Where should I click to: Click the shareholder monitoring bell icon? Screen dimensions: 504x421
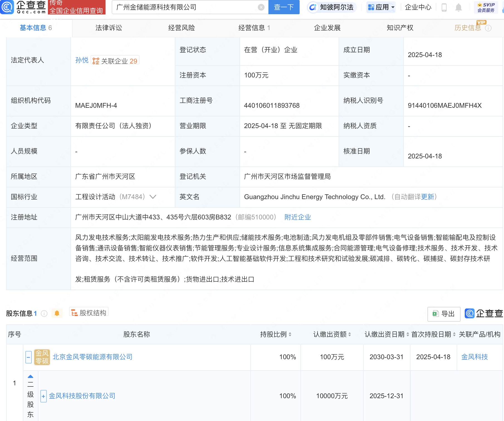(57, 313)
